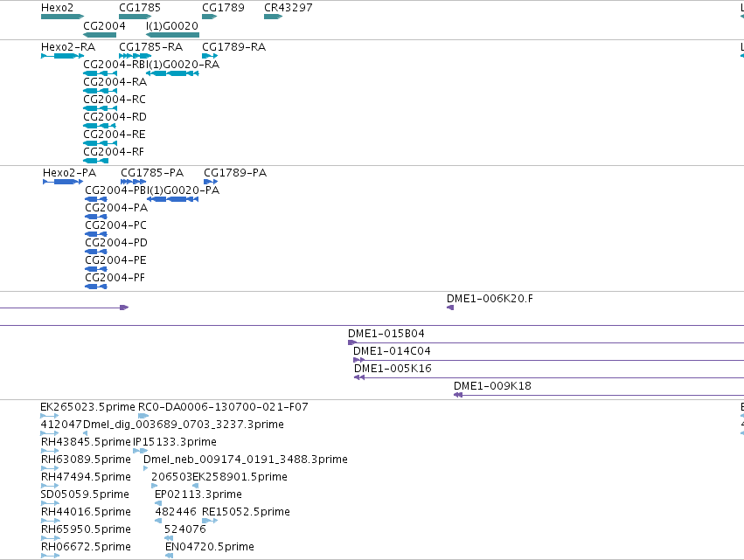Viewport: 744px width, 560px height.
Task: Open transcript CG2004-RF
Action: 114,152
